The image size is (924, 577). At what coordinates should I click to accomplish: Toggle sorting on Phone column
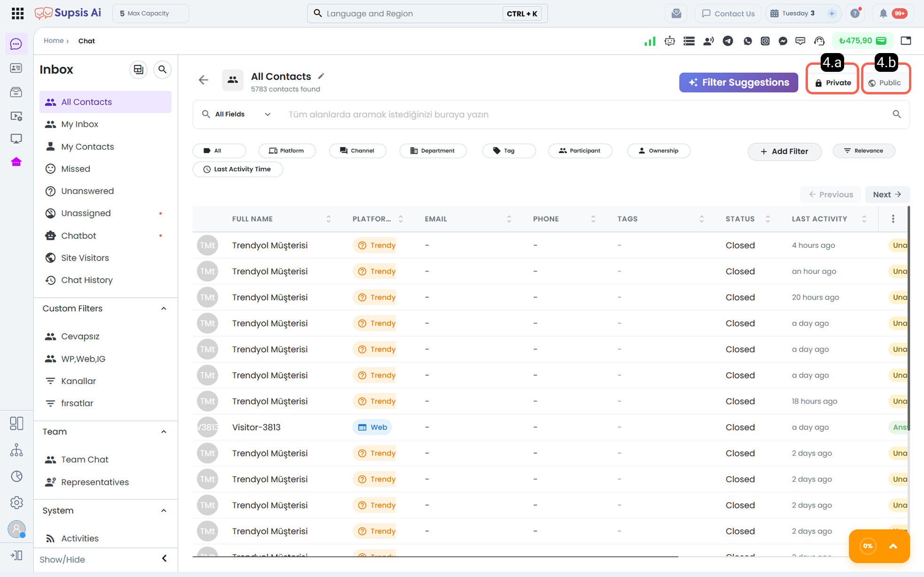[x=593, y=219]
